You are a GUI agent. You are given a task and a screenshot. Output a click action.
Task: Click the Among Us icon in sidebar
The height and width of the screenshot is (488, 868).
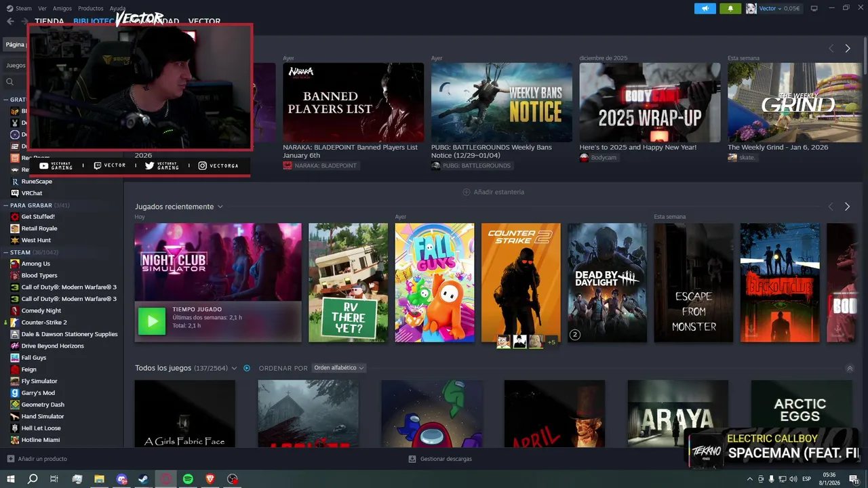(x=15, y=264)
